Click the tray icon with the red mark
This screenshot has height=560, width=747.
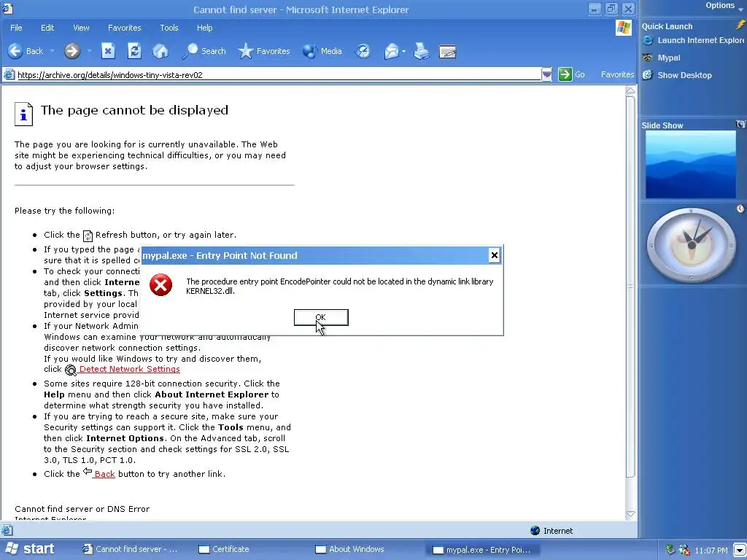point(684,550)
